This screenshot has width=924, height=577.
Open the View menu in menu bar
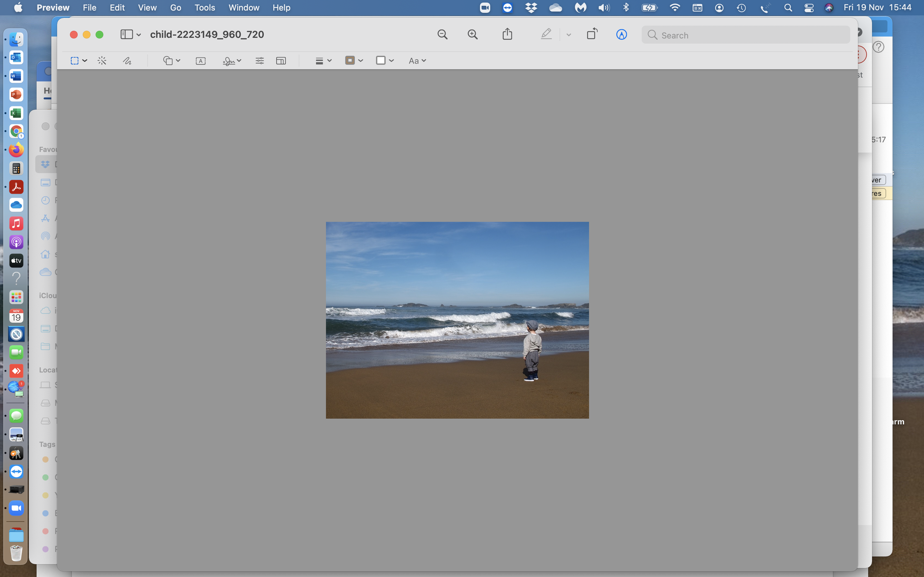[x=147, y=8]
